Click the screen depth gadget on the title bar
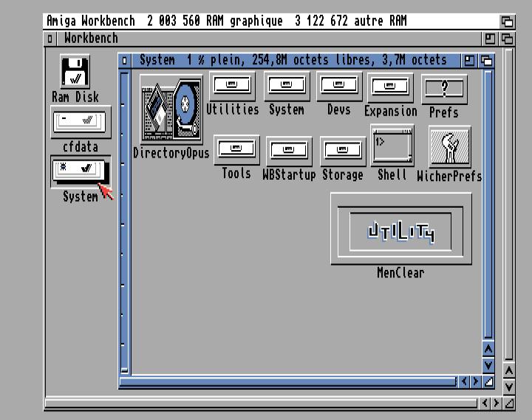 507,21
